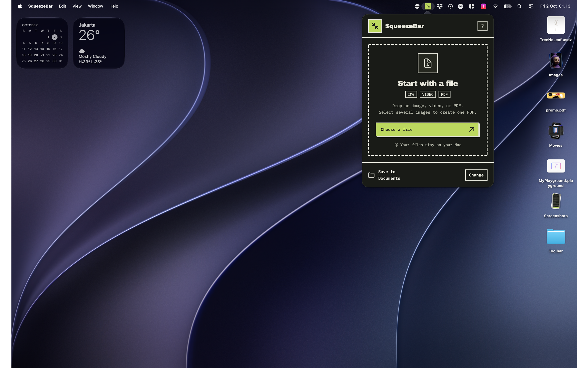The height and width of the screenshot is (368, 588).
Task: Click the green SqueezeBar logo in the panel
Action: pyautogui.click(x=375, y=26)
